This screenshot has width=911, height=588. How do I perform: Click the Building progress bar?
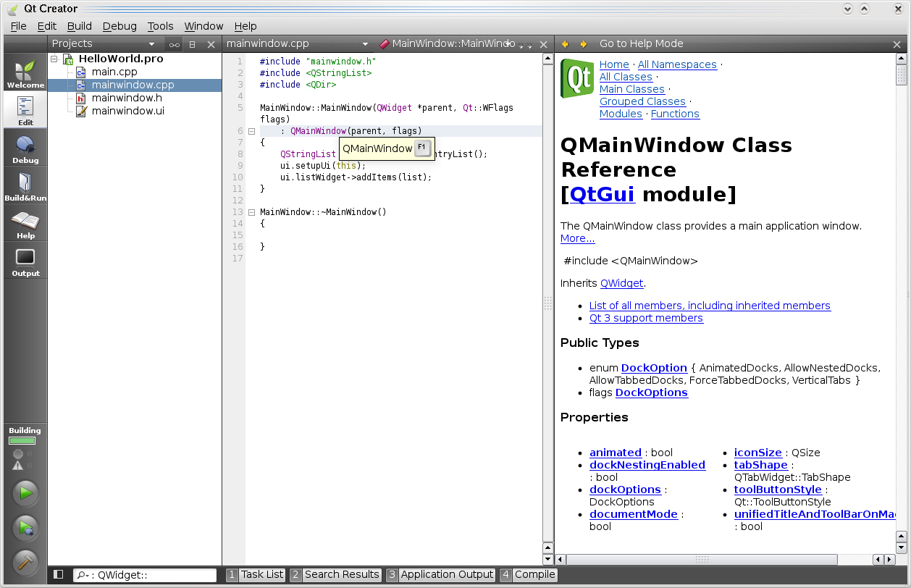point(22,440)
